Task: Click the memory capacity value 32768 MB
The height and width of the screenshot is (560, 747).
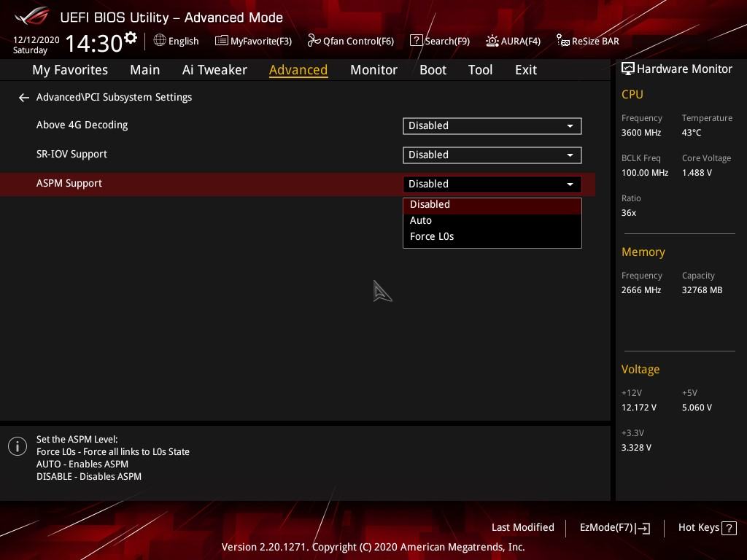Action: click(702, 290)
